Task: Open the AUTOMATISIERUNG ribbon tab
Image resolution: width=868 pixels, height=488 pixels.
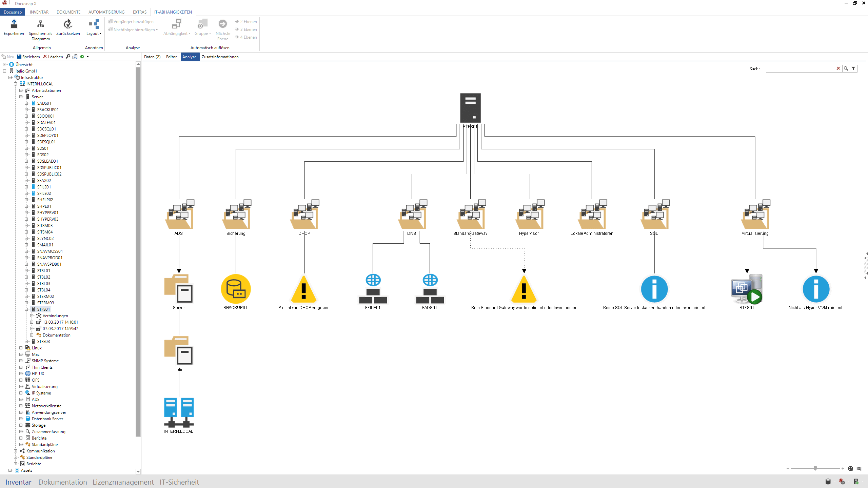Action: 106,12
